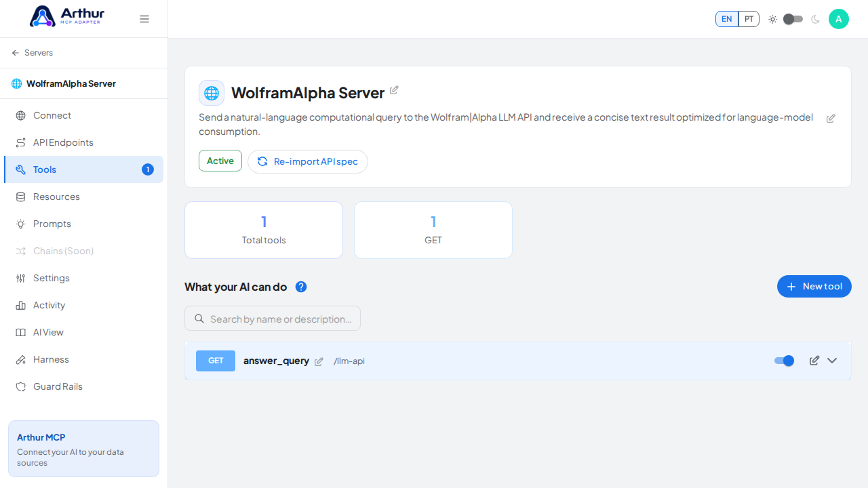Edit the server description
This screenshot has width=868, height=488.
831,118
